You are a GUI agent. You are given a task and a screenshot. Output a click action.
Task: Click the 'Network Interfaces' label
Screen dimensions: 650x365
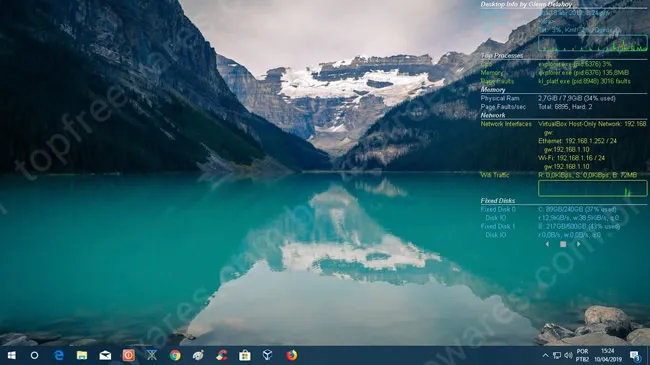(506, 124)
